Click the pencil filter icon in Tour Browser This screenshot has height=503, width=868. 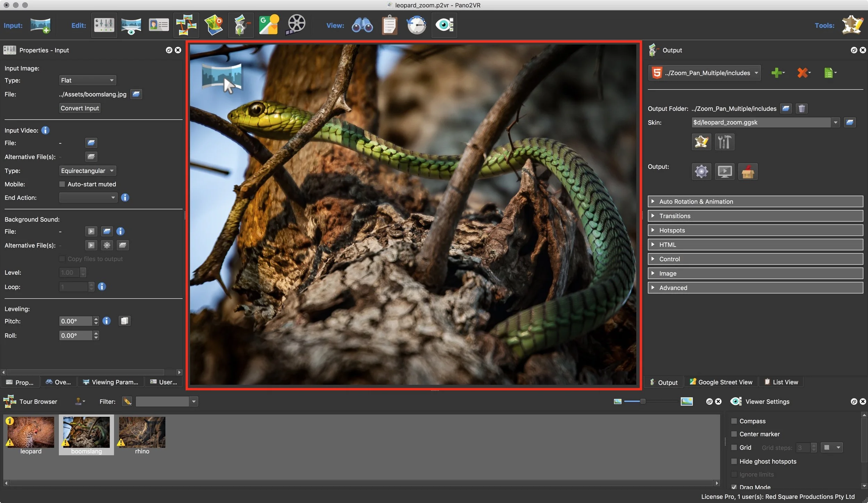(x=127, y=402)
